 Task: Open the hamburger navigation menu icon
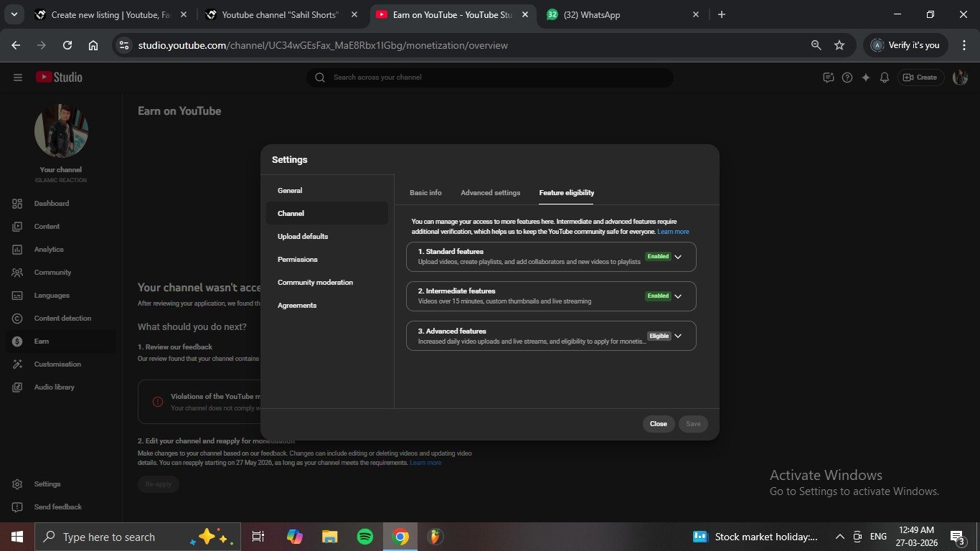pos(18,77)
